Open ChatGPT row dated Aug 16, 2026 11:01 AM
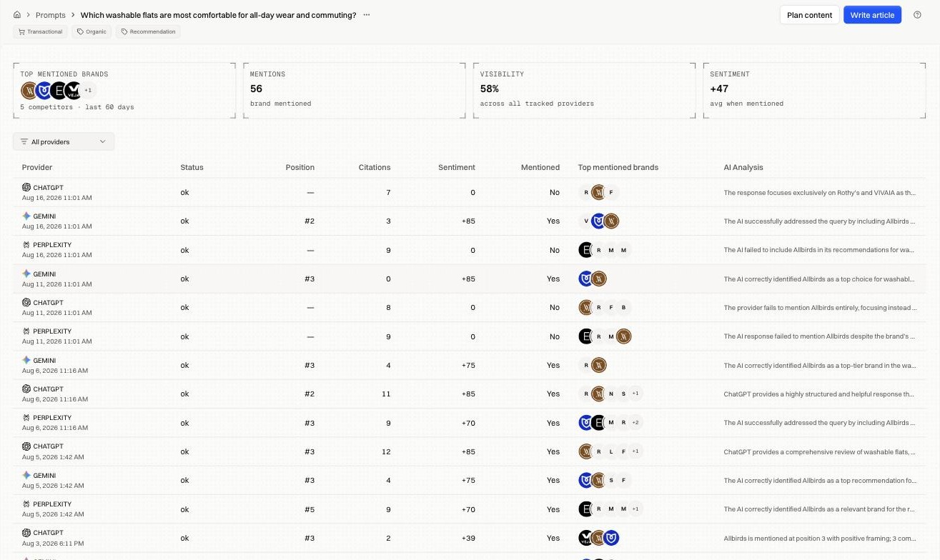Screen dimensions: 940x560 pos(470,192)
